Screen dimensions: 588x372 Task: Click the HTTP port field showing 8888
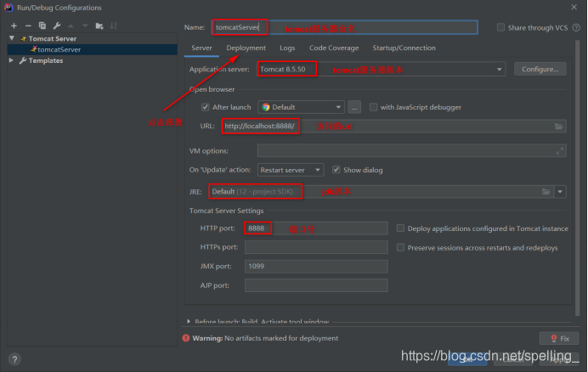tap(316, 228)
